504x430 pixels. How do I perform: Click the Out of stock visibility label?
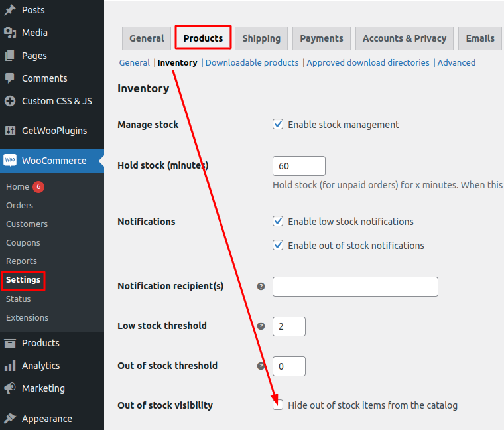[x=165, y=405]
